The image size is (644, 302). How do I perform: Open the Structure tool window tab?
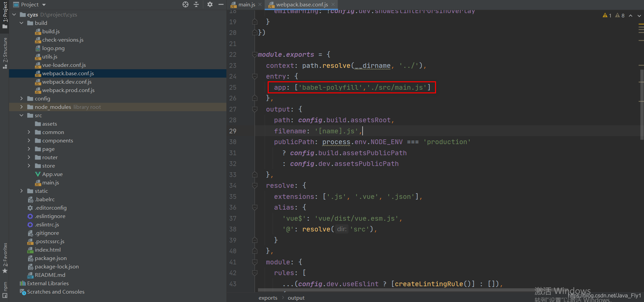pyautogui.click(x=5, y=53)
